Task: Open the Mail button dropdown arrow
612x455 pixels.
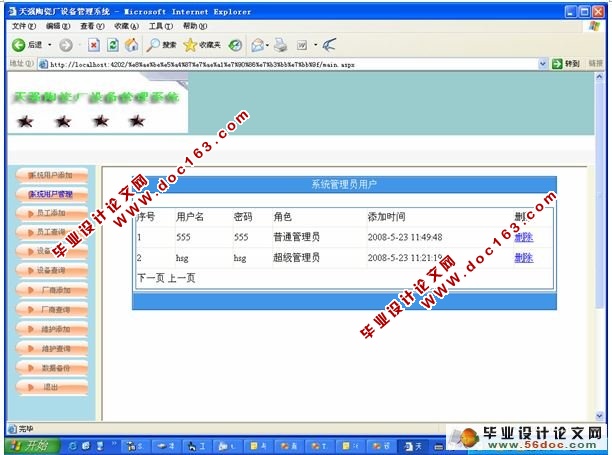Action: pos(267,45)
